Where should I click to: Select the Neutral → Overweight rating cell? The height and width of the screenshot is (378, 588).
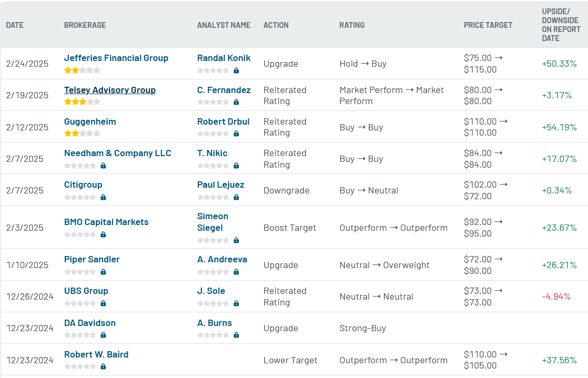(384, 265)
